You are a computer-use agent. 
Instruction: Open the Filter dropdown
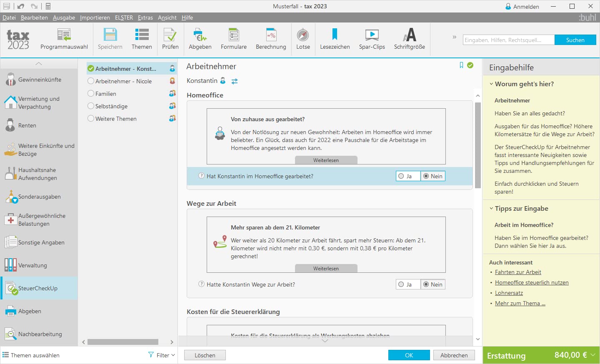(162, 355)
